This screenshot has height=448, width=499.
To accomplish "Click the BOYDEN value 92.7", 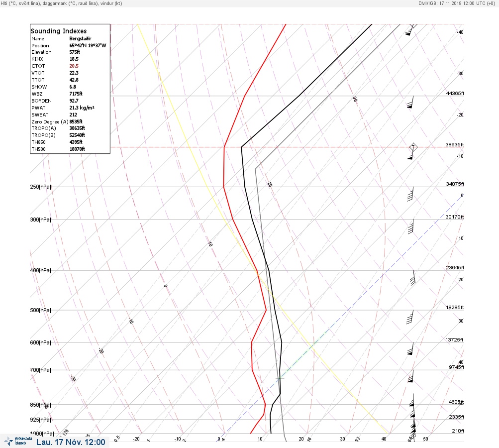I will (x=74, y=101).
